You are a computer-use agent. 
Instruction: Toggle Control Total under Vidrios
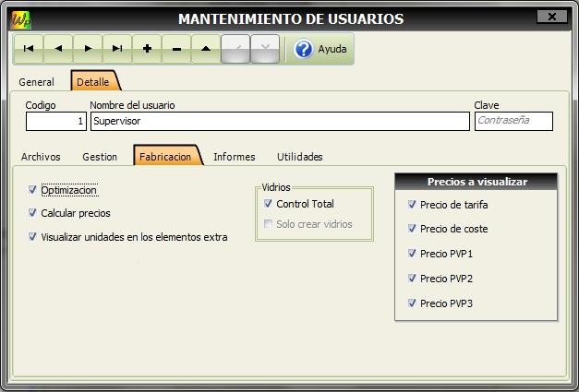click(269, 204)
